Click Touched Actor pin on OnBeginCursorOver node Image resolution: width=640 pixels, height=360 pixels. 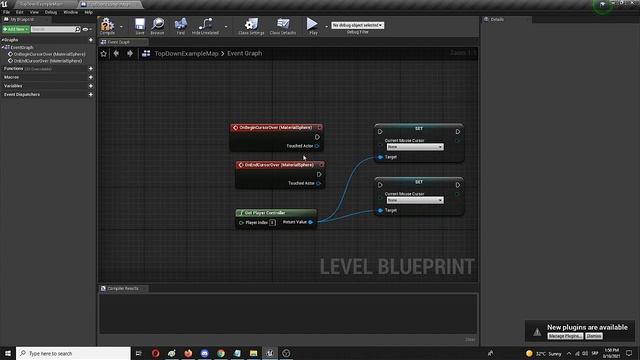(317, 146)
